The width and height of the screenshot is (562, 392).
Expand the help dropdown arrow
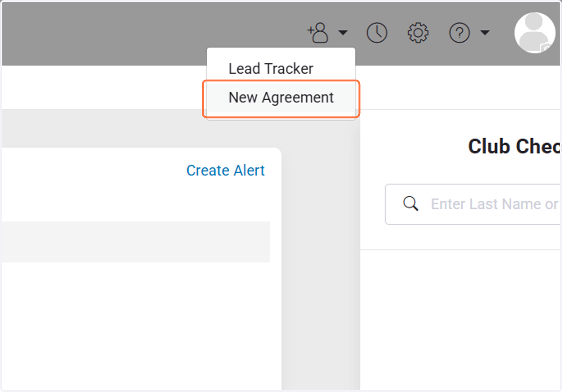click(485, 33)
